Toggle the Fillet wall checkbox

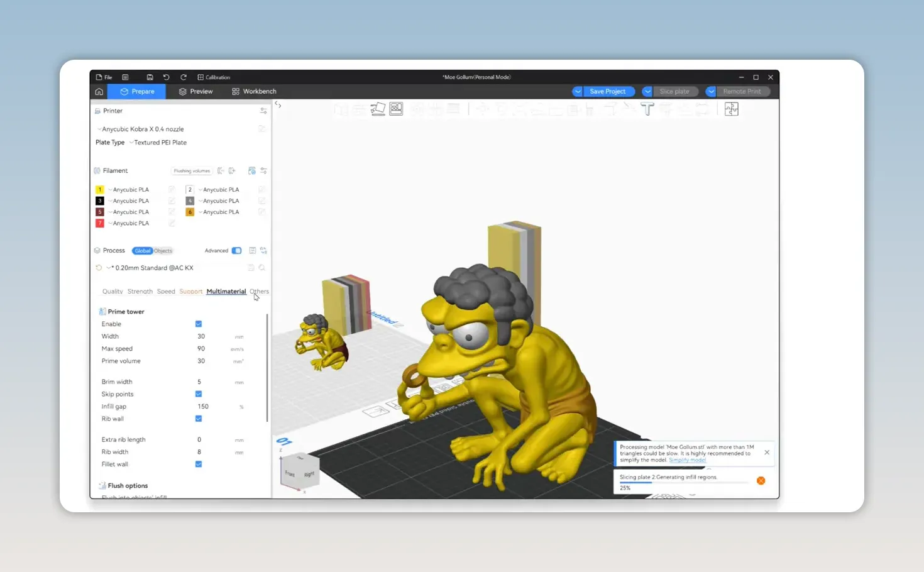199,465
